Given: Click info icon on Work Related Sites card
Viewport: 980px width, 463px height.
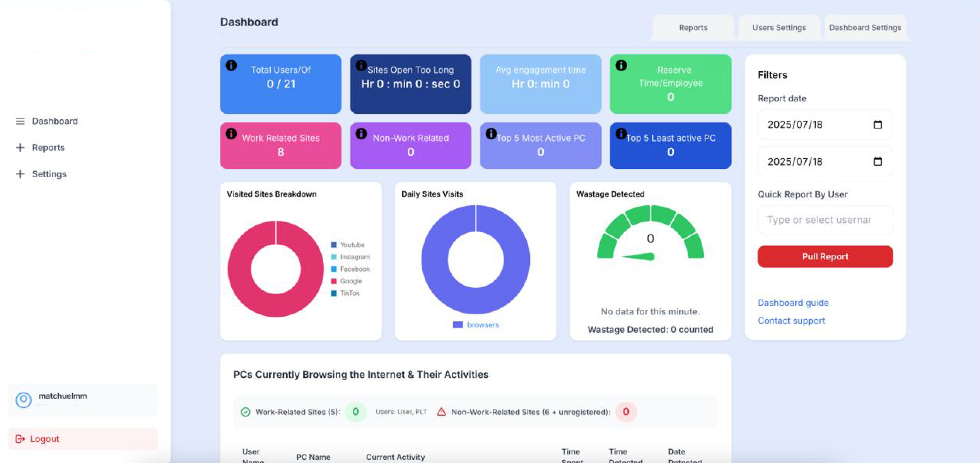Looking at the screenshot, I should pyautogui.click(x=231, y=134).
